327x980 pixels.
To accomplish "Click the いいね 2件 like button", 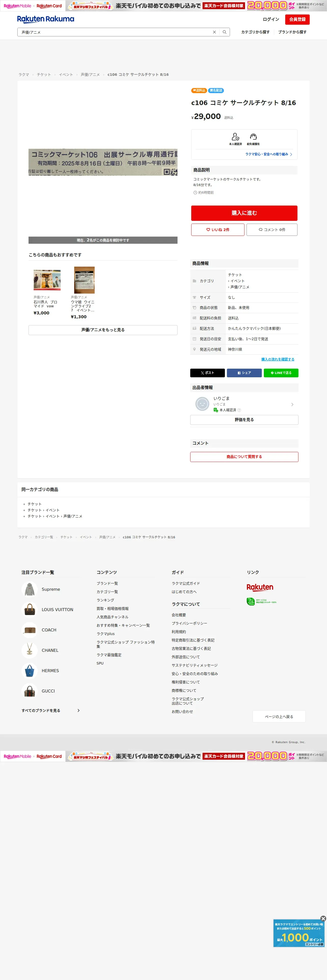I will [x=218, y=230].
